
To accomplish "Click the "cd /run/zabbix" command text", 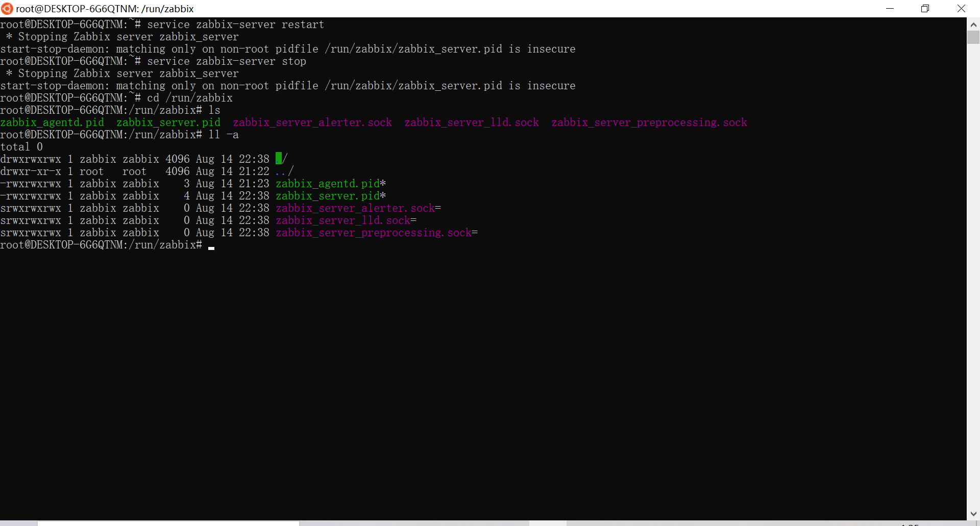I will pyautogui.click(x=190, y=98).
